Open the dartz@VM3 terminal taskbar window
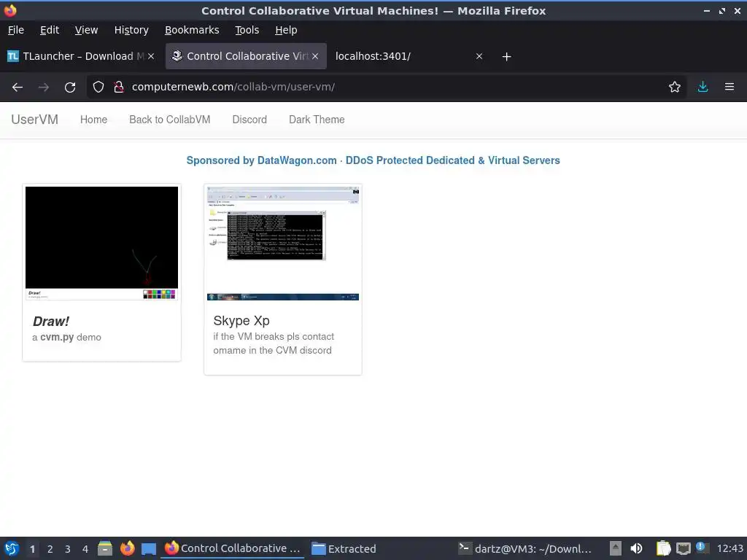 [525, 548]
